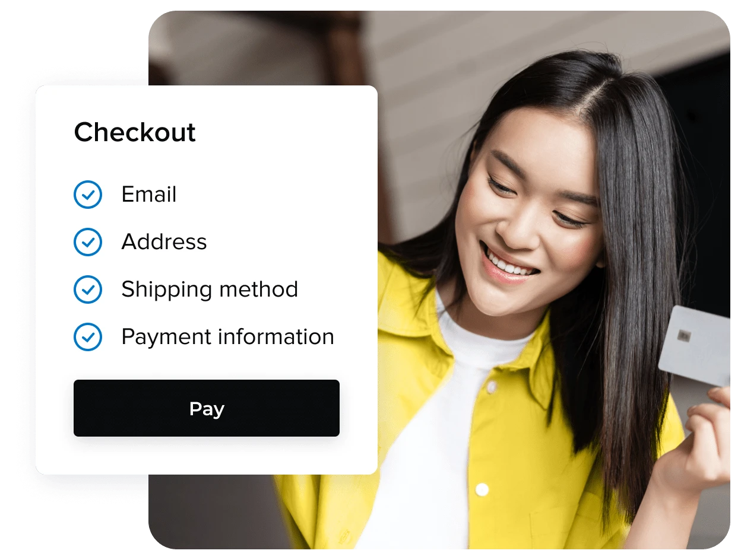Click the checkmark icon beside Email
This screenshot has width=741, height=560.
pos(88,195)
